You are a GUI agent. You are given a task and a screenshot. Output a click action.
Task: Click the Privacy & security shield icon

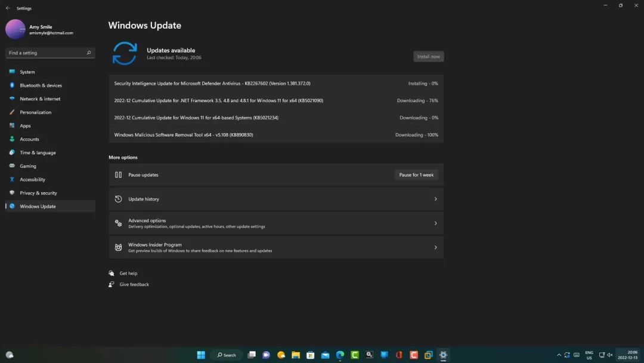(13, 193)
